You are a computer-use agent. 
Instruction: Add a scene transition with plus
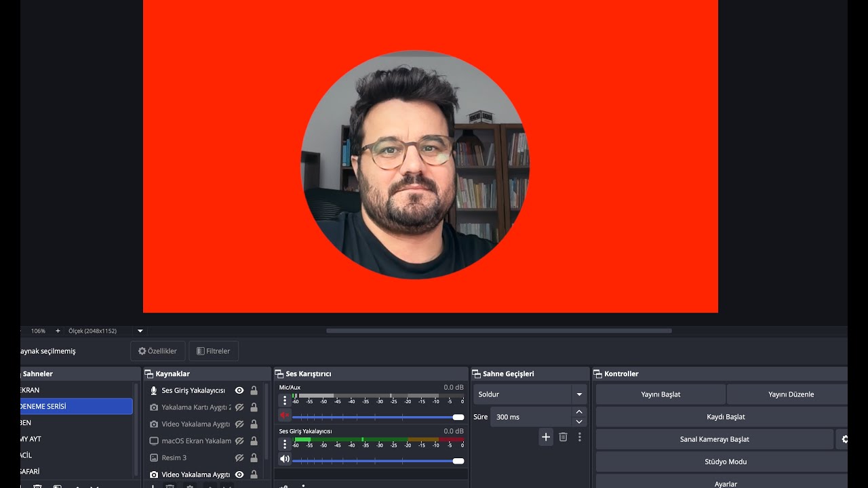pyautogui.click(x=546, y=437)
